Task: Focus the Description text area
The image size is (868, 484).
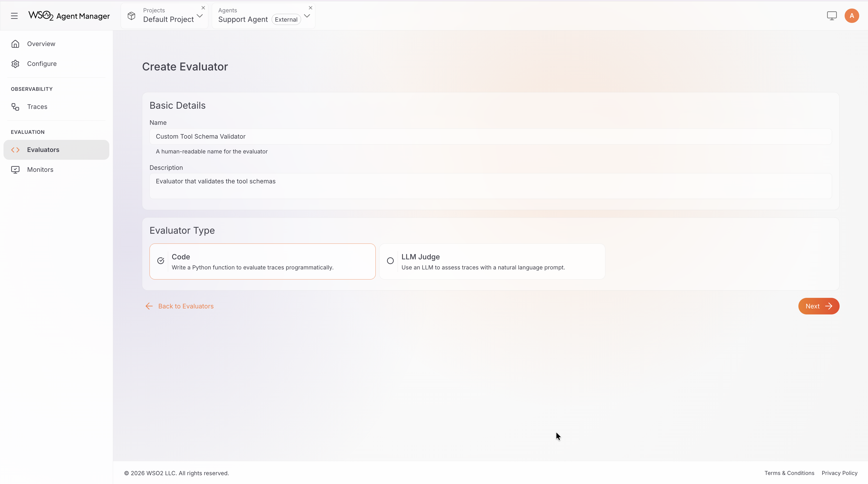Action: tap(490, 186)
